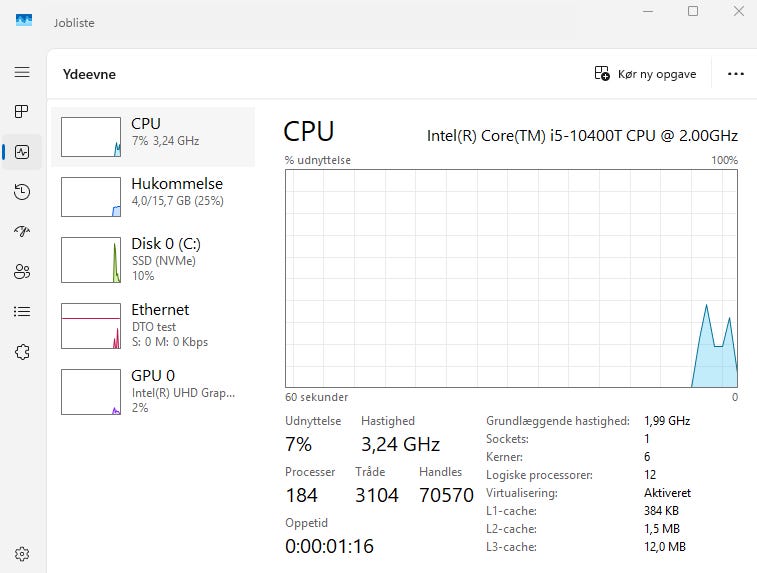Open the hamburger navigation menu
The width and height of the screenshot is (757, 573).
tap(22, 72)
